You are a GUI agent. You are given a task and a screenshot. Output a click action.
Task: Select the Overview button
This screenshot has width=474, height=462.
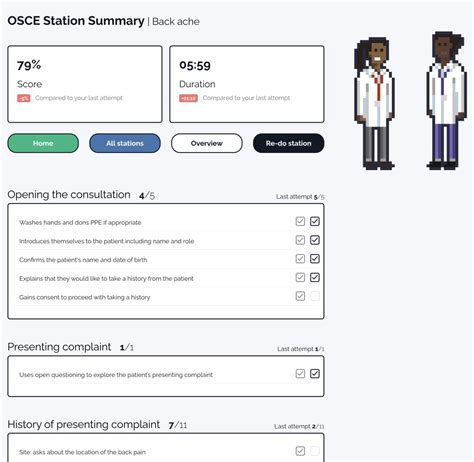(x=207, y=143)
